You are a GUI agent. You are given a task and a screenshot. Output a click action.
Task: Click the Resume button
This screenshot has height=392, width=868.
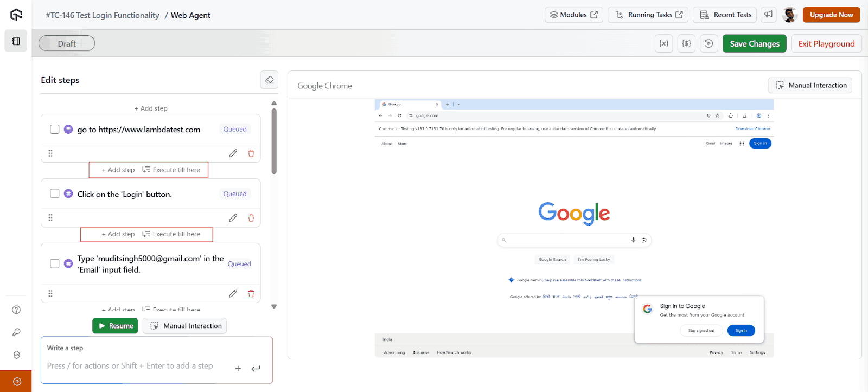(x=115, y=326)
